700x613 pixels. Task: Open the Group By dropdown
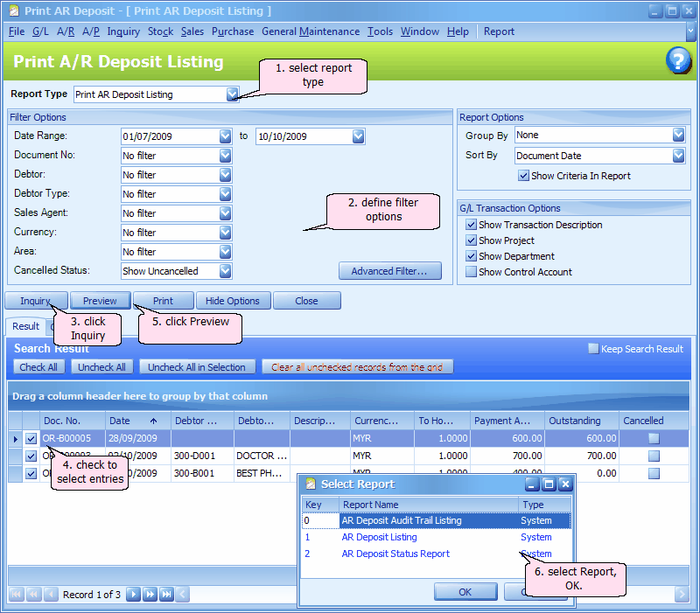point(678,135)
